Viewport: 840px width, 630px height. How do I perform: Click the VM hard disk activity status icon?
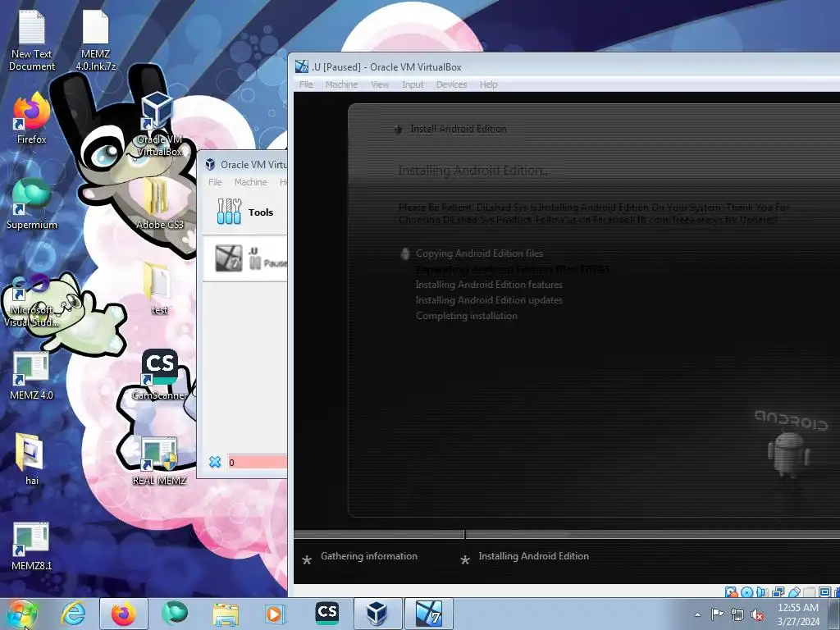pos(731,592)
